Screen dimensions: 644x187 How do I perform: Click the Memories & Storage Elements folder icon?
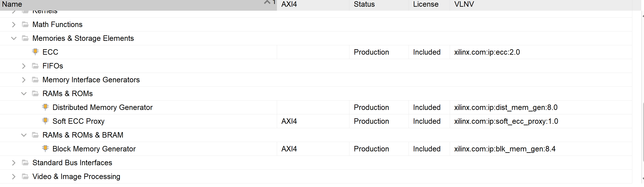25,38
